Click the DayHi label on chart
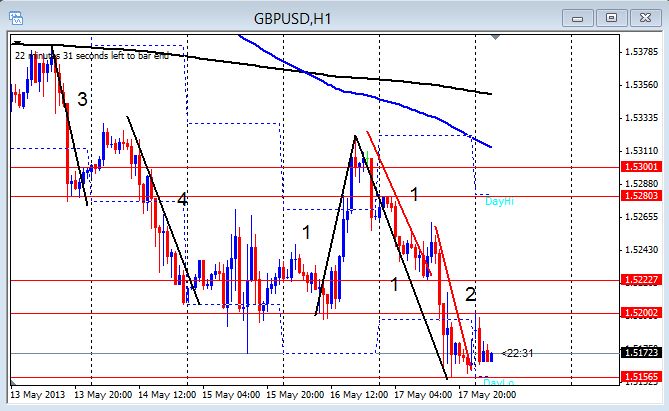 499,201
